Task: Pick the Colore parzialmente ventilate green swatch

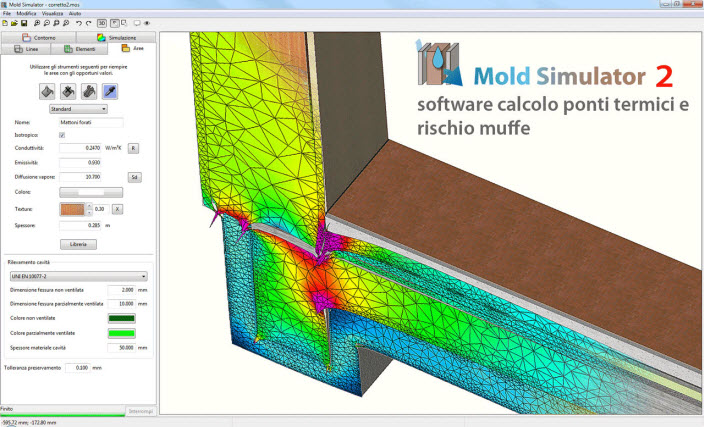Action: tap(122, 333)
